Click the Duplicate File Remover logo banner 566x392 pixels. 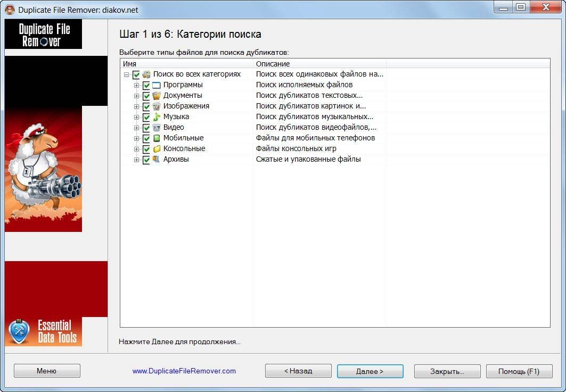pyautogui.click(x=43, y=34)
